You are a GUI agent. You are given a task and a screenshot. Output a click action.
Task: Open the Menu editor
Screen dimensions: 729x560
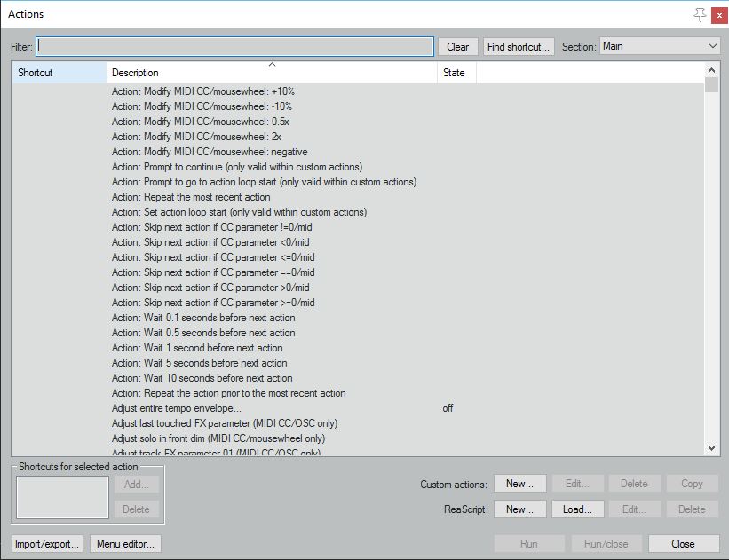click(x=125, y=542)
